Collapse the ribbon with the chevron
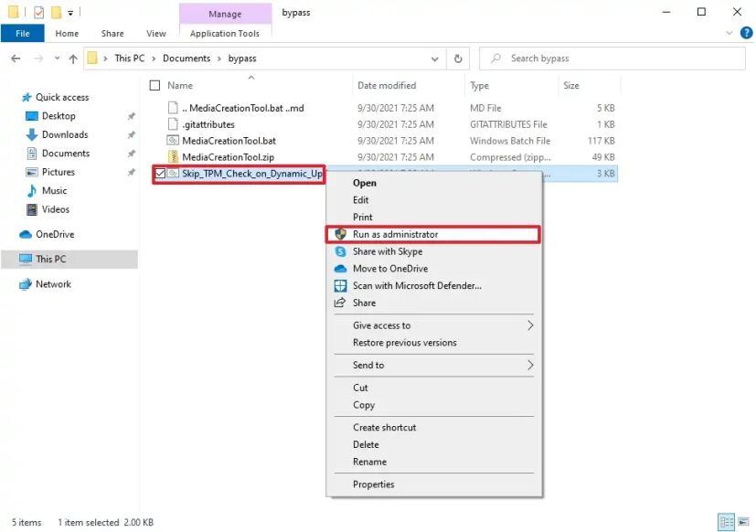 pyautogui.click(x=729, y=33)
